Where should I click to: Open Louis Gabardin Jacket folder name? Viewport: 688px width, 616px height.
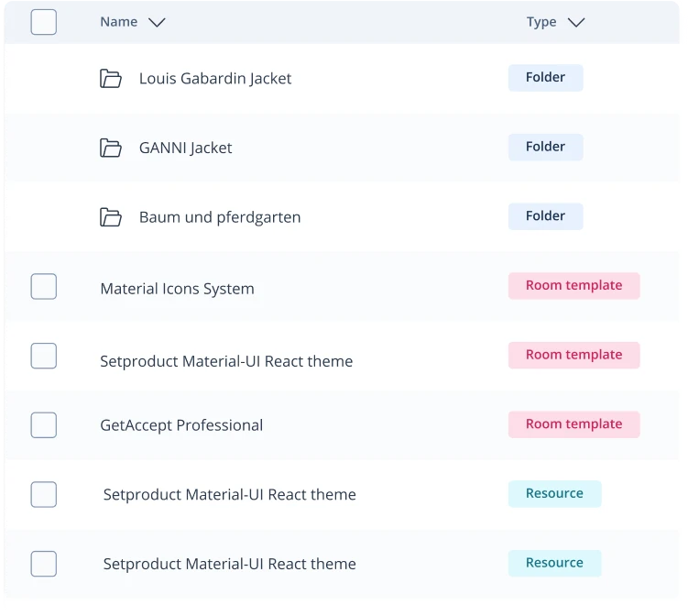point(215,79)
